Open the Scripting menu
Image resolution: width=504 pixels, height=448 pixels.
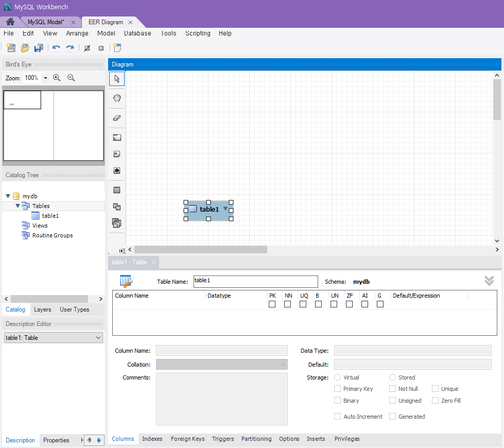(x=198, y=33)
